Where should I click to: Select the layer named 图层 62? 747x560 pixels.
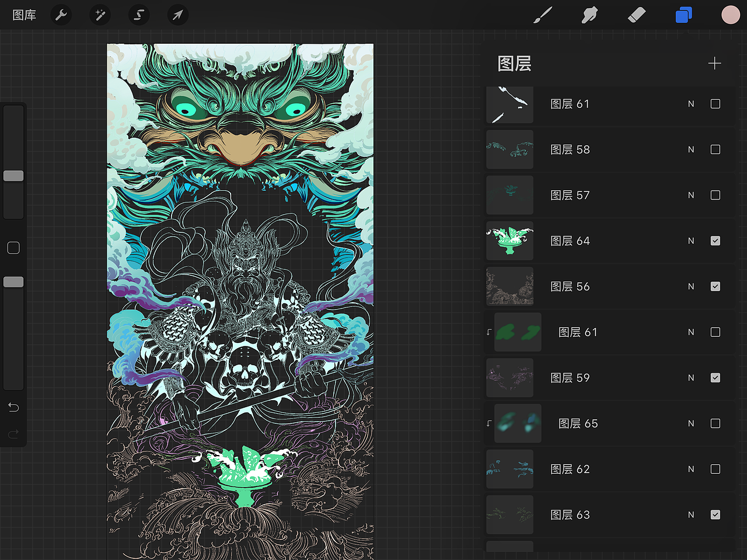coord(570,469)
